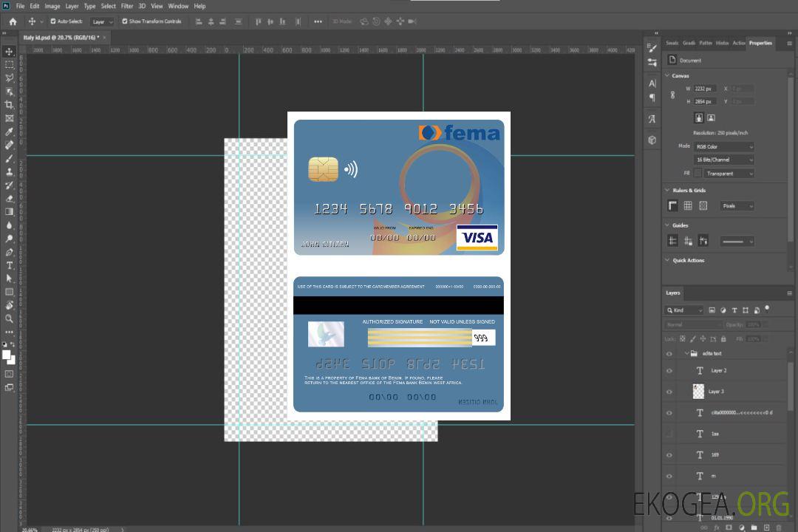The width and height of the screenshot is (798, 532).
Task: Collapse the edite text layer group
Action: point(686,353)
